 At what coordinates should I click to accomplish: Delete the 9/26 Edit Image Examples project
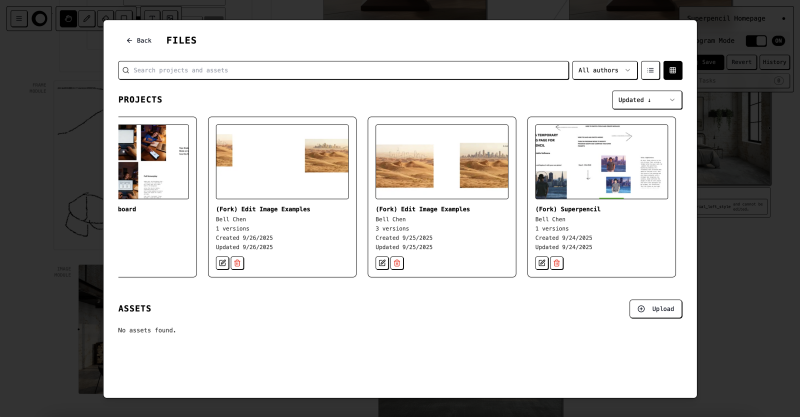(x=237, y=263)
